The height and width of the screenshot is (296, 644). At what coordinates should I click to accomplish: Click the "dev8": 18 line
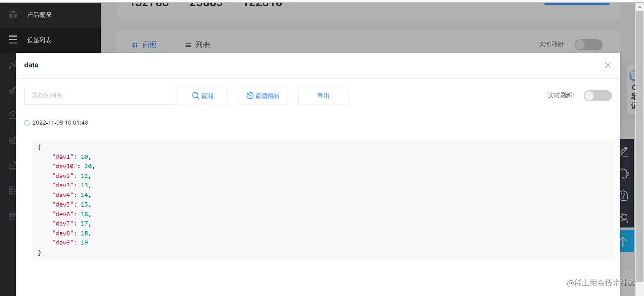72,233
